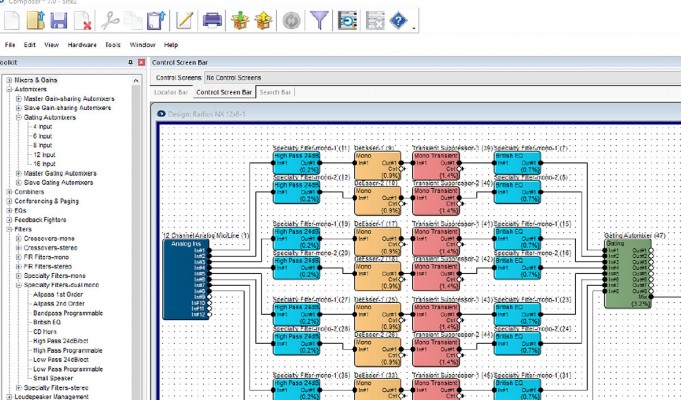The height and width of the screenshot is (400, 681).
Task: Click the greyed grid icon with X
Action: pos(375,20)
